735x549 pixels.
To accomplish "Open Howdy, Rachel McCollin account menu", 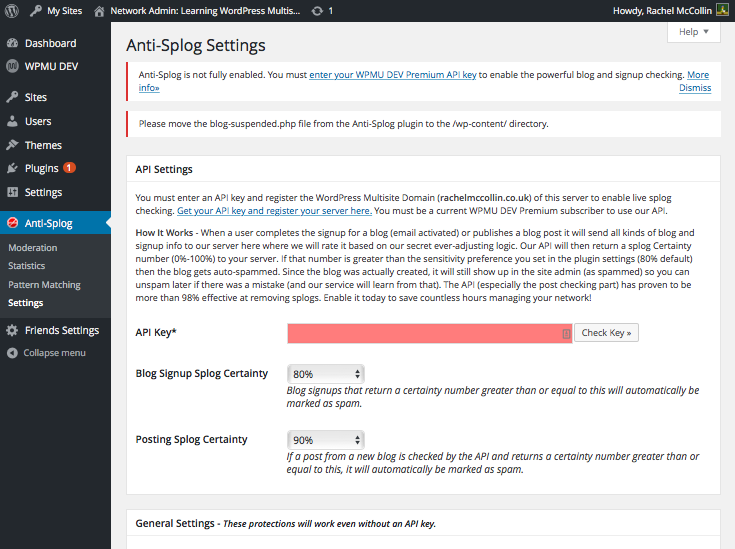I will click(x=662, y=11).
